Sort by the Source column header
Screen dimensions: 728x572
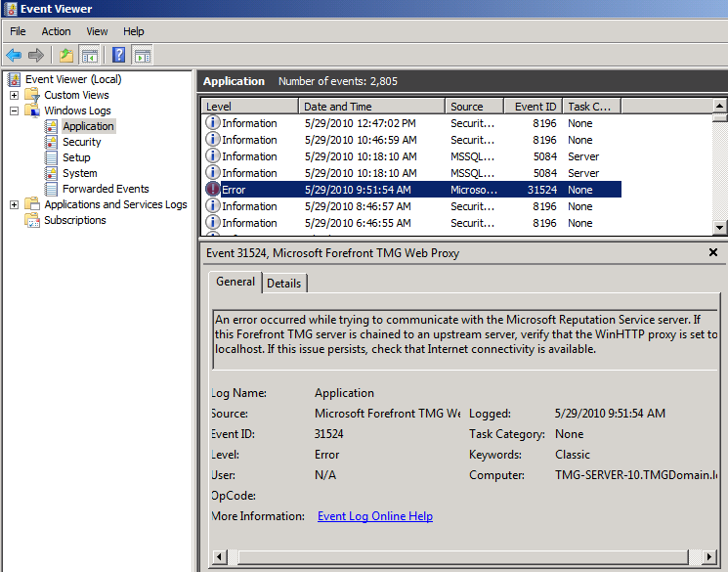475,107
